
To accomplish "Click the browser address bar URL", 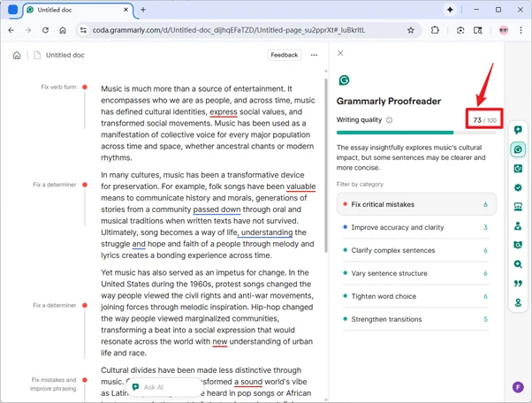I will point(229,30).
